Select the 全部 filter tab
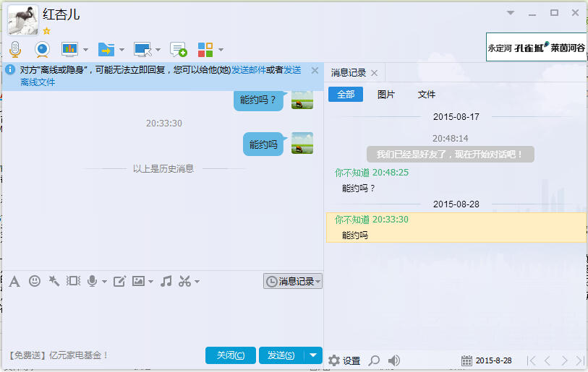Screen dimensions: 588x372 [x=346, y=95]
